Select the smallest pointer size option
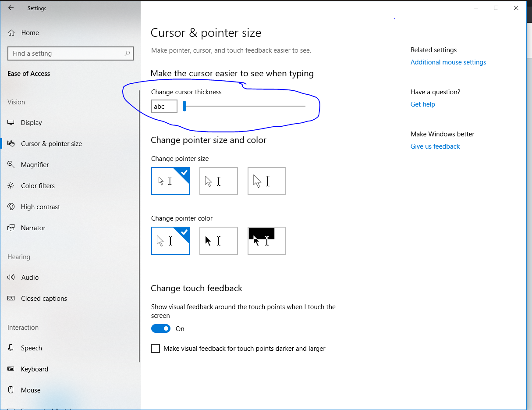Screen dimensions: 532x410 click(x=170, y=181)
